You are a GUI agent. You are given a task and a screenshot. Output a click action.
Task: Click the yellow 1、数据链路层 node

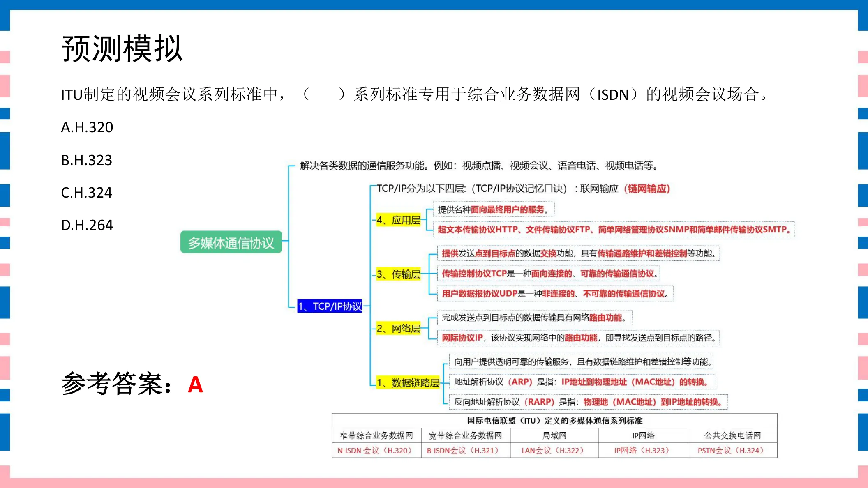[408, 382]
